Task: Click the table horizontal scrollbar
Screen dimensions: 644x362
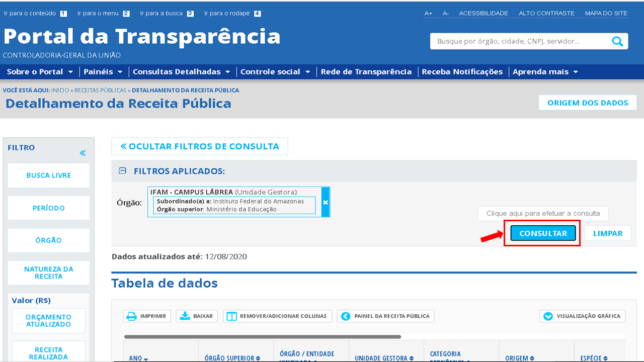Action: [x=263, y=337]
